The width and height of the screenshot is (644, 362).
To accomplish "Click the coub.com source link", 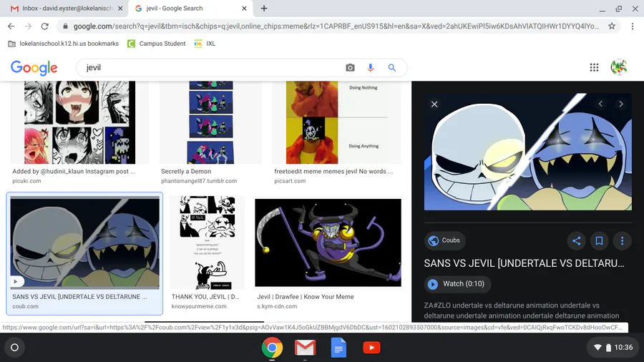I will (x=26, y=307).
